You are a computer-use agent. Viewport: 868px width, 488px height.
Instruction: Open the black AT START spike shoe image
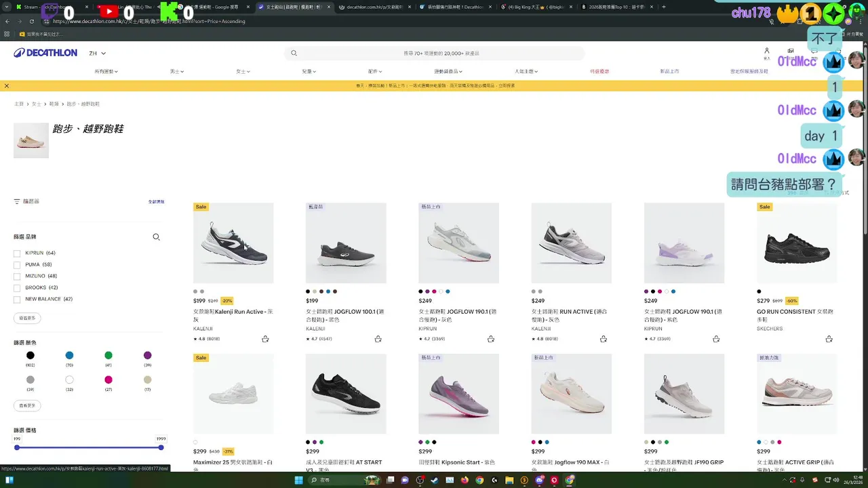(x=346, y=394)
